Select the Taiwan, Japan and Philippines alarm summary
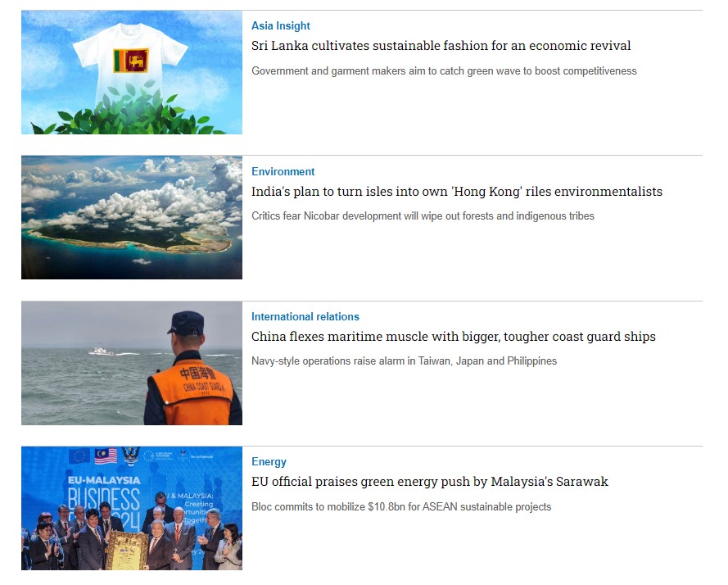Viewport: 728px width, 585px height. pyautogui.click(x=404, y=361)
